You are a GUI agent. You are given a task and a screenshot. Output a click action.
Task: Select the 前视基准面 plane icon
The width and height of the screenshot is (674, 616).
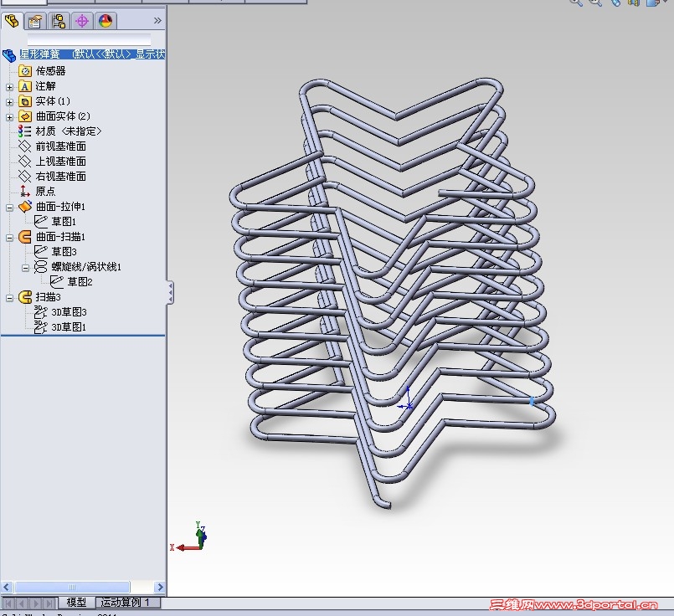point(24,146)
